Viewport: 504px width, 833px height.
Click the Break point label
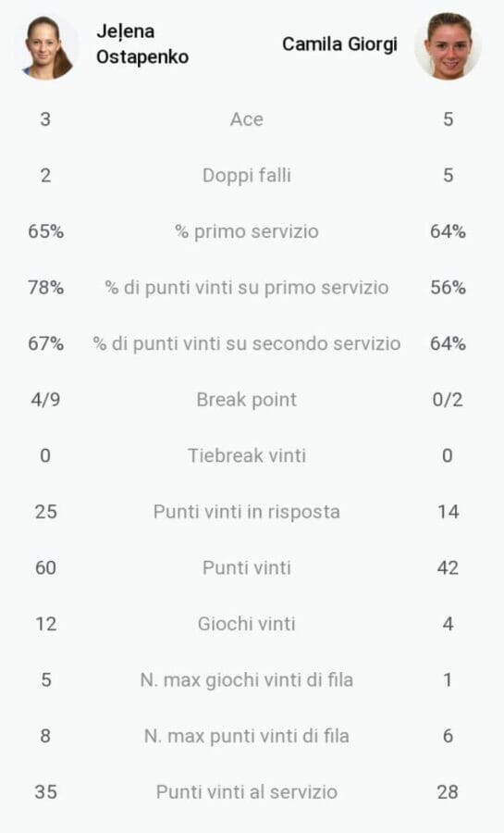pos(247,400)
